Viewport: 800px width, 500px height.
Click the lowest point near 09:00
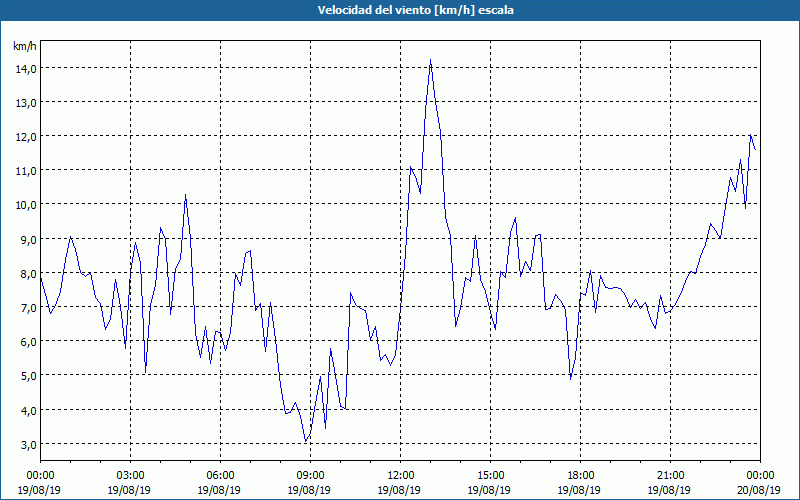click(x=306, y=441)
